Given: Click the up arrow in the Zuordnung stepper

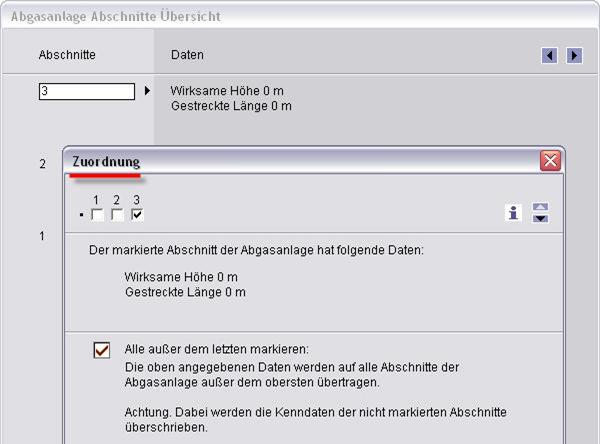Looking at the screenshot, I should point(540,207).
